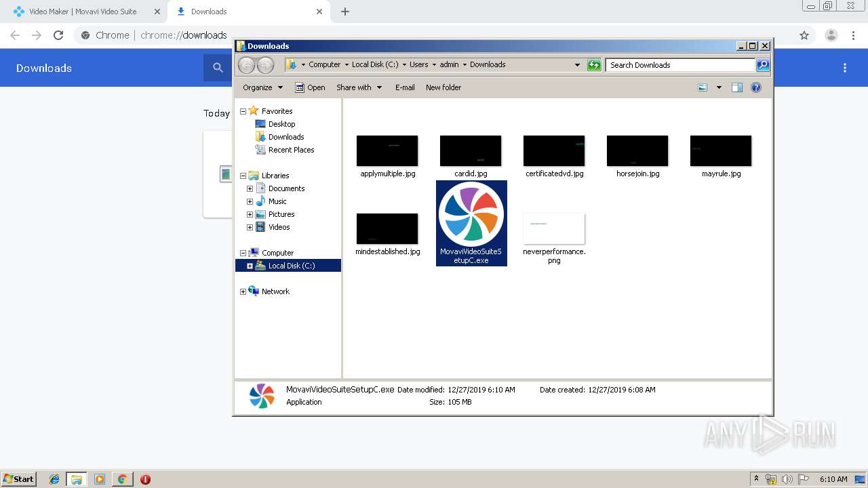The width and height of the screenshot is (868, 488).
Task: Click the Forward navigation button in Explorer
Action: click(265, 65)
